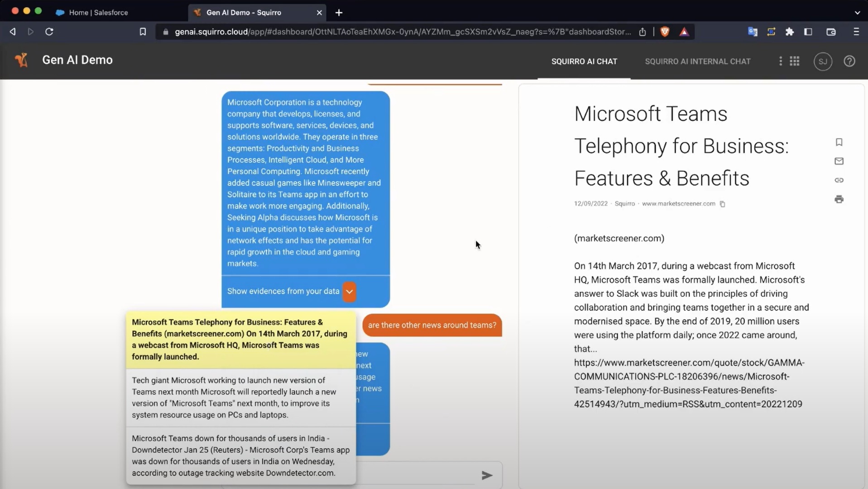Click www.marketscreener.com source link
The image size is (868, 489).
pos(678,204)
